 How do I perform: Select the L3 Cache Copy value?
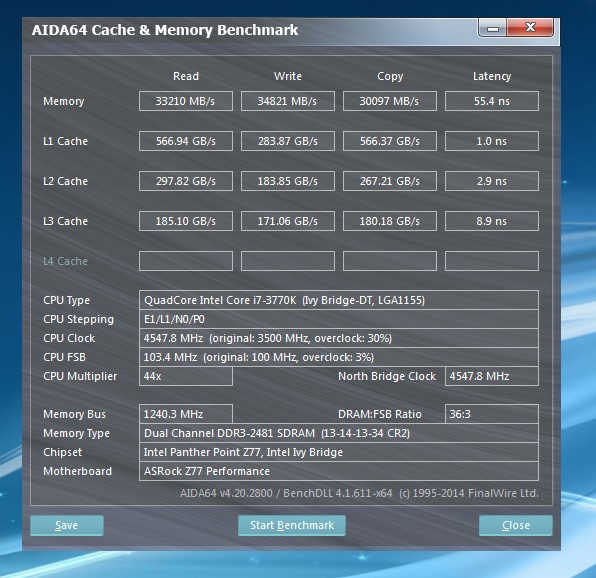(390, 221)
